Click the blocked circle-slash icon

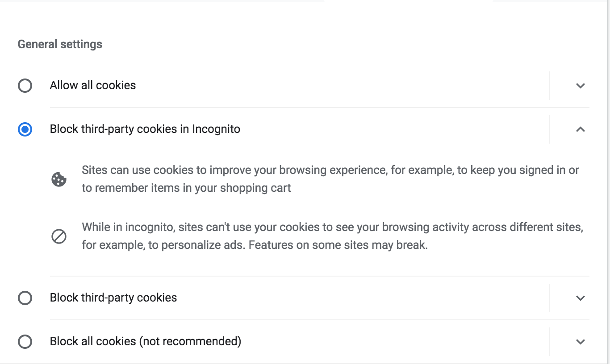59,236
